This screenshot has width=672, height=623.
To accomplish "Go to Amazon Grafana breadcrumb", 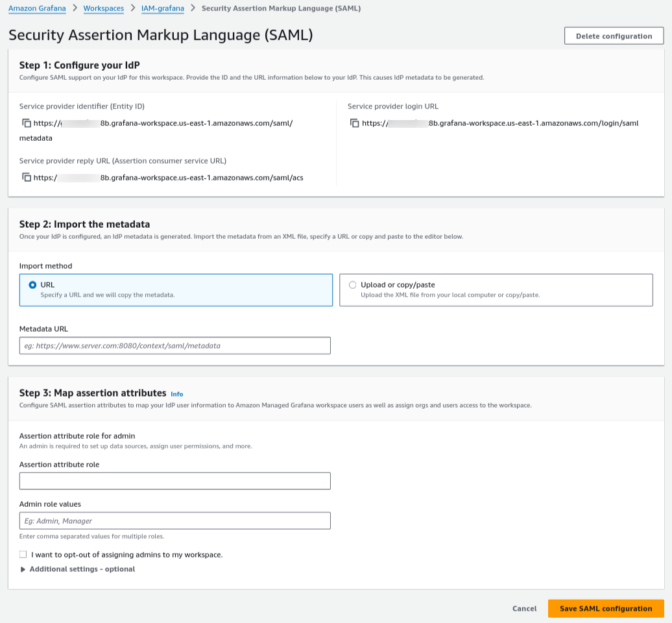I will point(37,8).
